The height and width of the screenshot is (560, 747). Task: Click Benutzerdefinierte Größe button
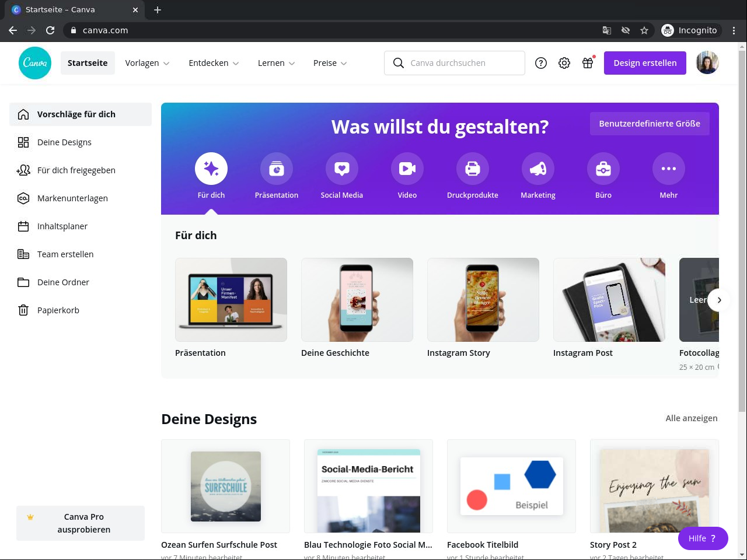point(650,124)
